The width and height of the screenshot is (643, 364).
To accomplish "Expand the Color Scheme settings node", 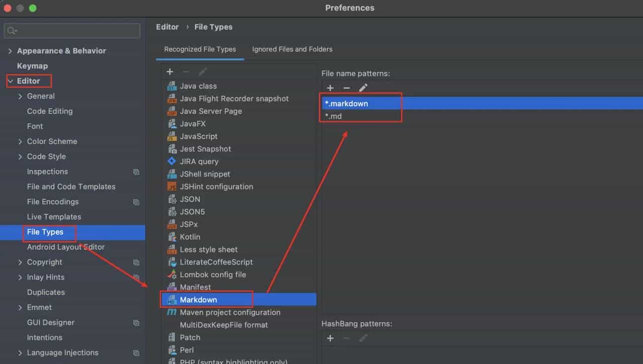I will (x=21, y=142).
